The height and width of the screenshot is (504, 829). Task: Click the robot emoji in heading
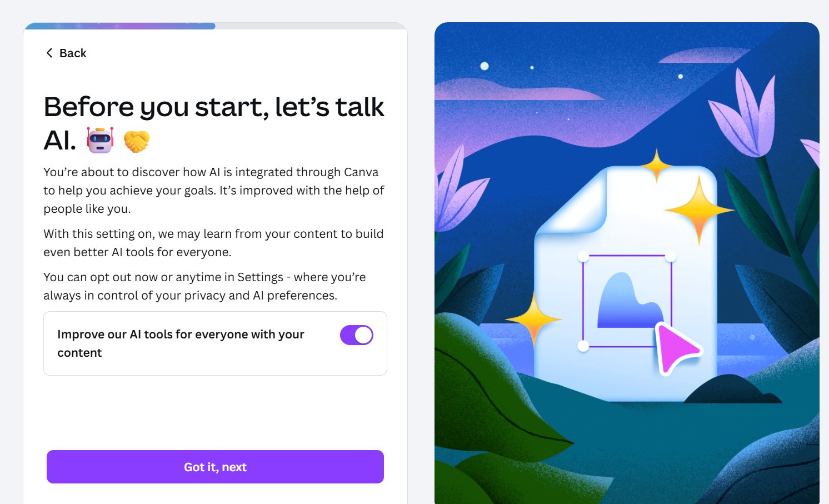(x=101, y=140)
